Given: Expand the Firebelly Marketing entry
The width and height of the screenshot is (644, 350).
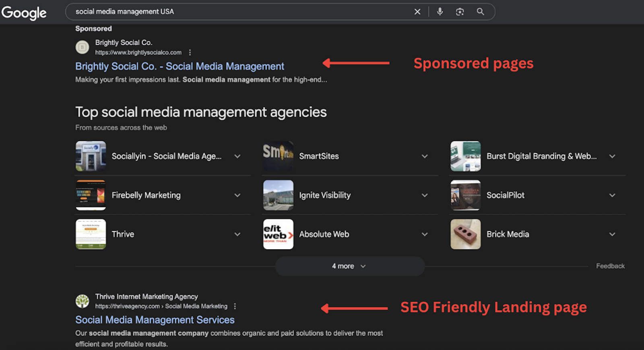Looking at the screenshot, I should tap(237, 195).
